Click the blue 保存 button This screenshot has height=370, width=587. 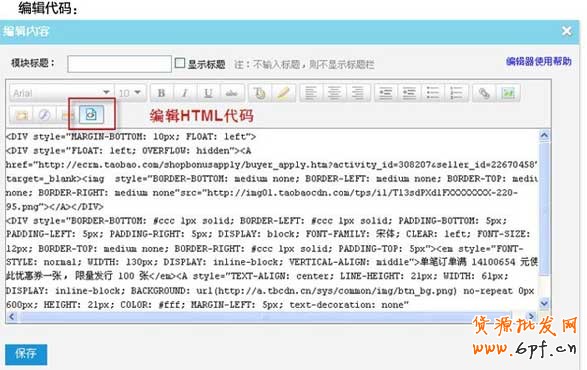[26, 354]
